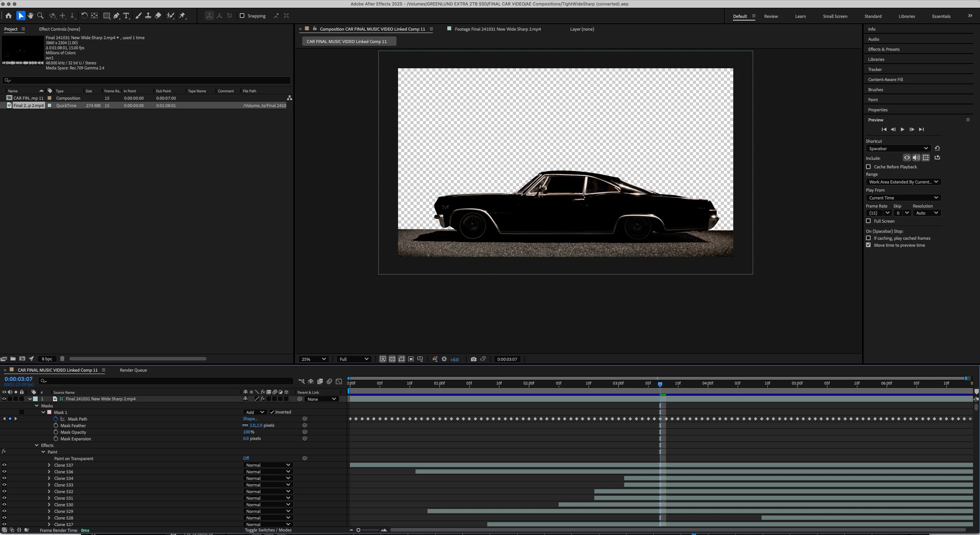The image size is (980, 535).
Task: Open the Mask 1 Add mode dropdown
Action: [x=255, y=412]
